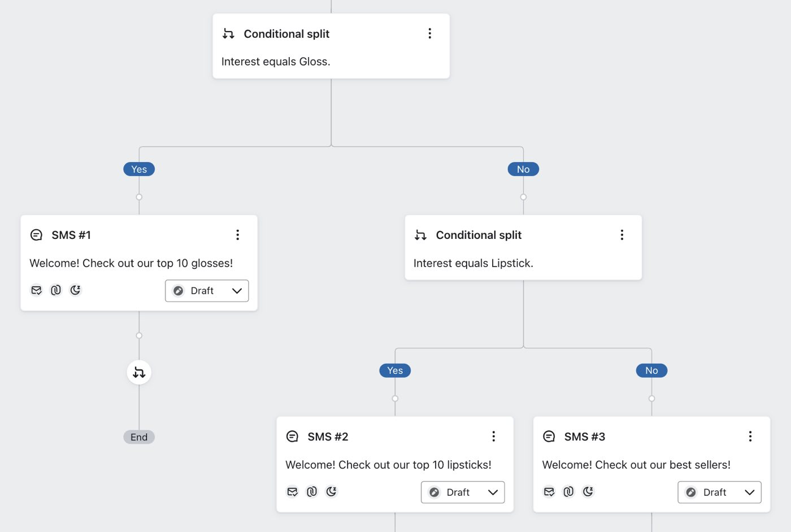Open the options menu on the Gloss conditional split
The width and height of the screenshot is (791, 532).
coord(430,33)
